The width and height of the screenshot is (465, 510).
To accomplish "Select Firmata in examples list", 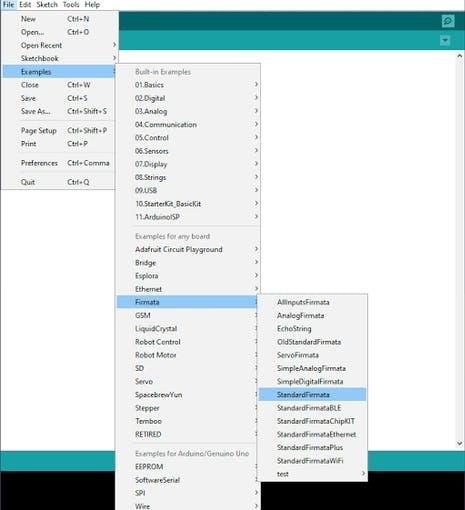I will tap(188, 302).
